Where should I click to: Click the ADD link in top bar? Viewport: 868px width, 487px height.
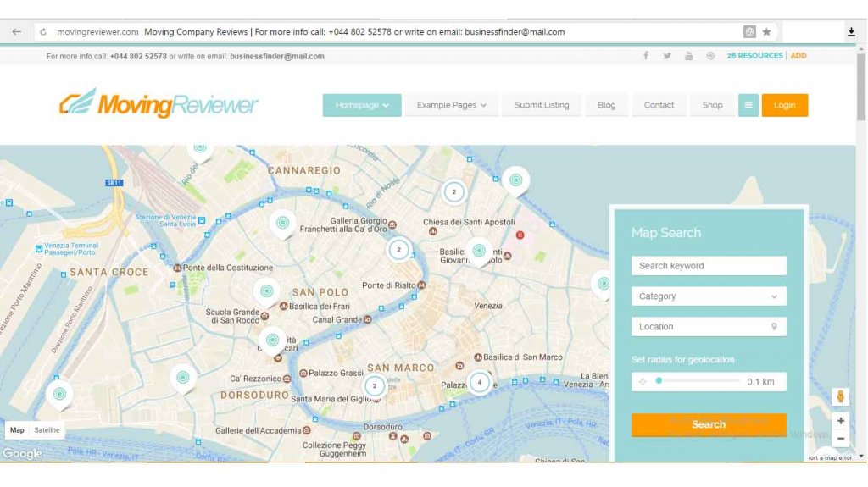tap(798, 56)
